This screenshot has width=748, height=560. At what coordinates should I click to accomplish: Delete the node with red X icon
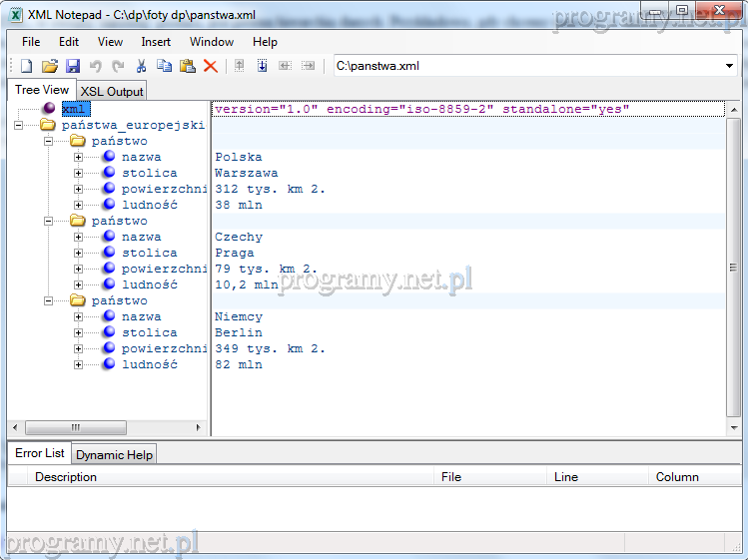pyautogui.click(x=211, y=66)
